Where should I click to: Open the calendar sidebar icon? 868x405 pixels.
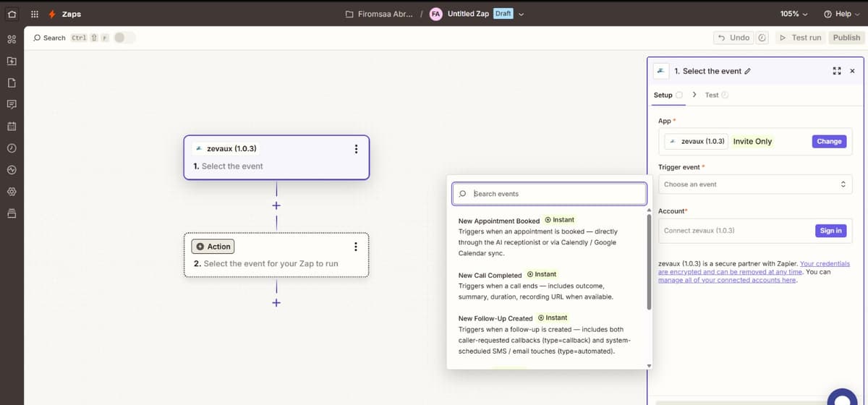[12, 126]
